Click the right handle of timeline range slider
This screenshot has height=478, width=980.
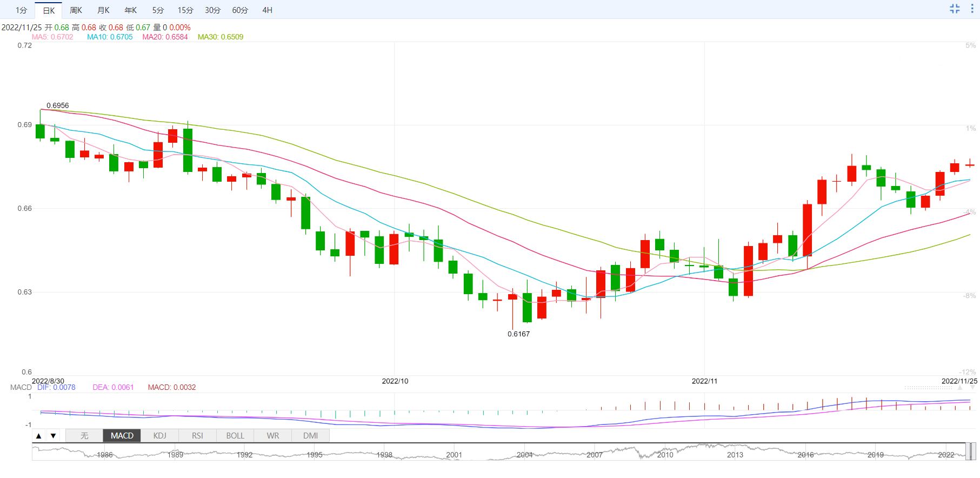pyautogui.click(x=973, y=452)
